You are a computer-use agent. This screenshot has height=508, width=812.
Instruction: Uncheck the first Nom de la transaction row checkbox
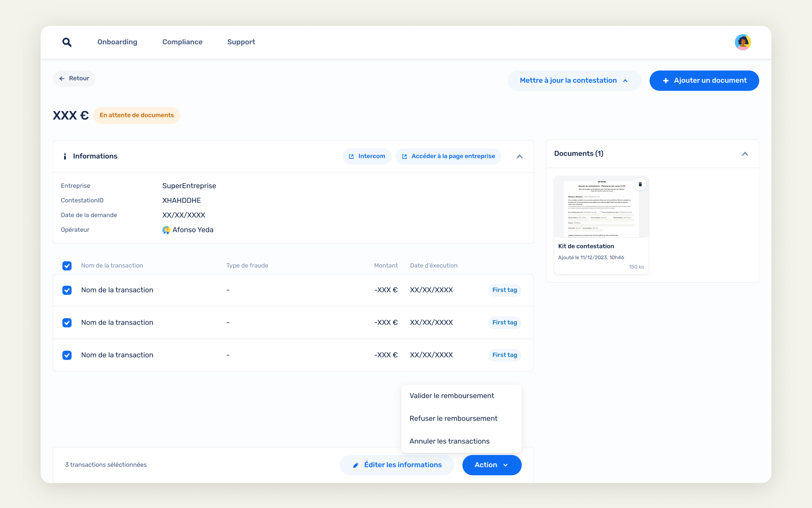(x=67, y=290)
